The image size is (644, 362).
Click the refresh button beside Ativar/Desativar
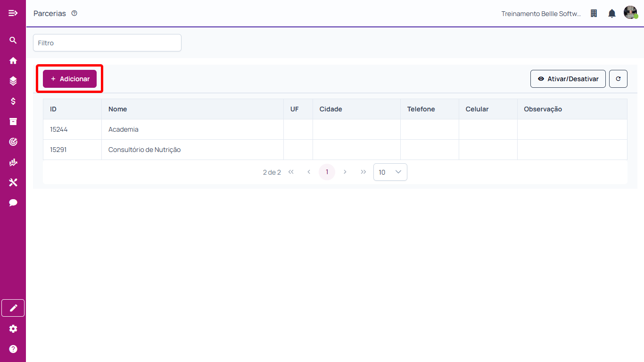tap(618, 79)
